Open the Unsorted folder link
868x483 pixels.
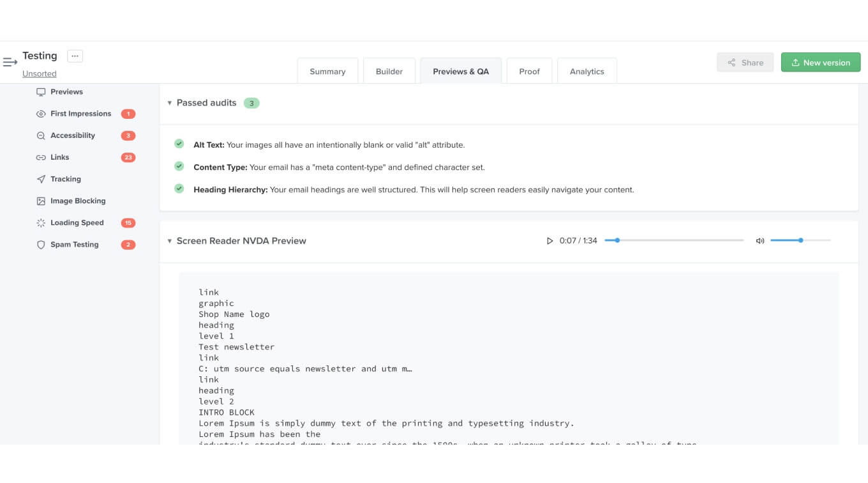pos(40,73)
